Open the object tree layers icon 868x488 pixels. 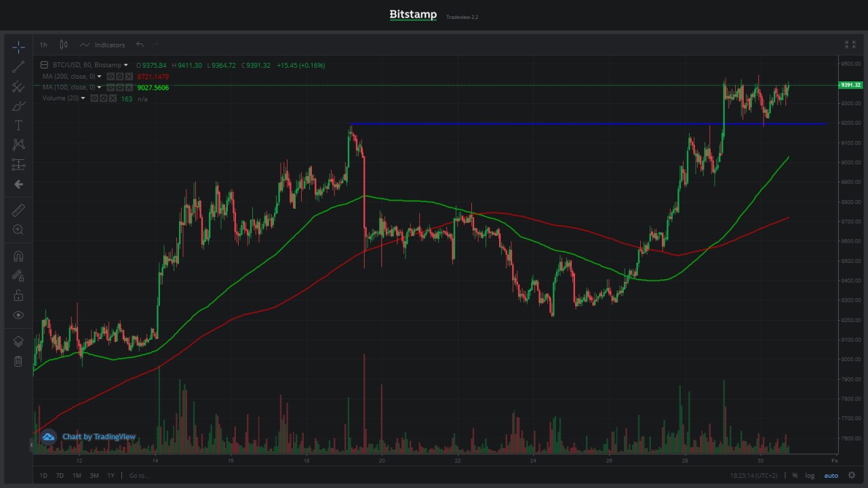[x=18, y=342]
